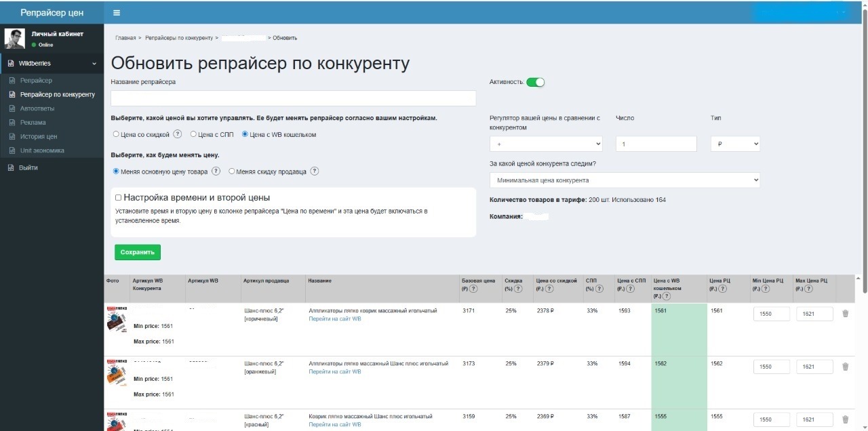Open the help icon next to Цена со скидкой radio
Viewport: 868px width, 431px height.
point(178,134)
